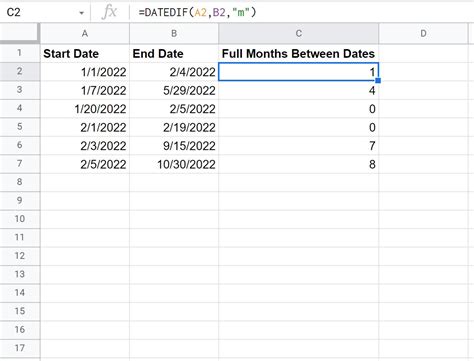The image size is (474, 361).
Task: Select row 7 header
Action: [20, 164]
